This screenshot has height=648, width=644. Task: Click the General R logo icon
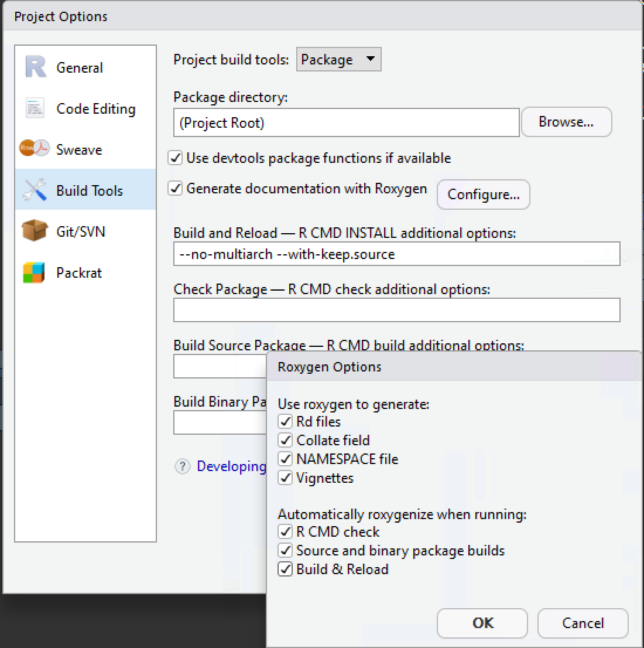point(36,67)
